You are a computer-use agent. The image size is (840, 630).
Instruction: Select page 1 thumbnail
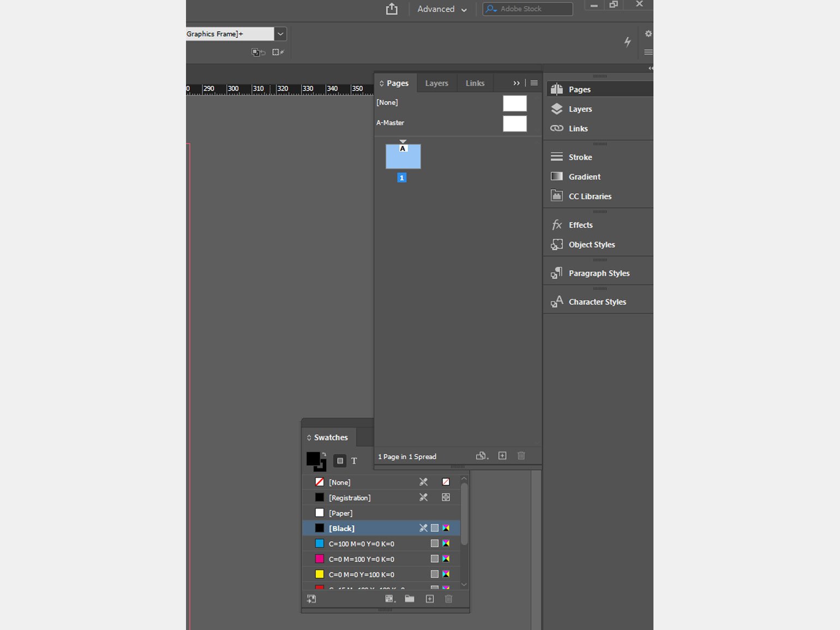[403, 157]
